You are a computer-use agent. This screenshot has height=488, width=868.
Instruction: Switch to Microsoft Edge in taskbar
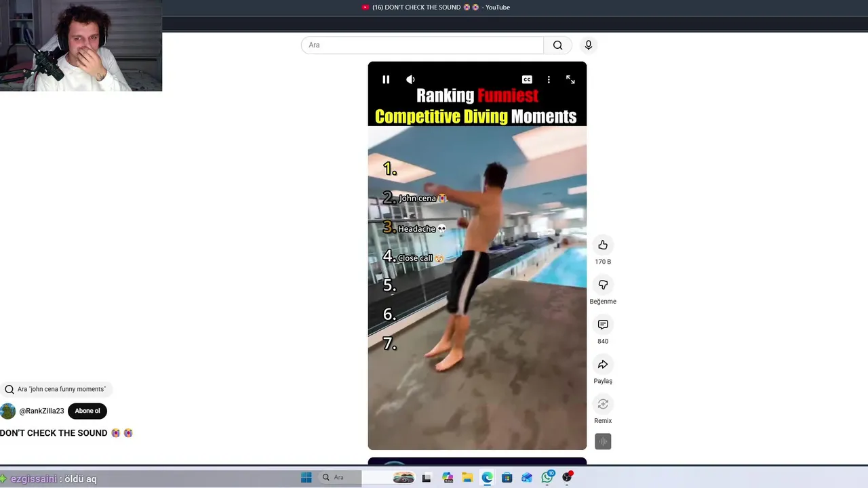tap(487, 477)
